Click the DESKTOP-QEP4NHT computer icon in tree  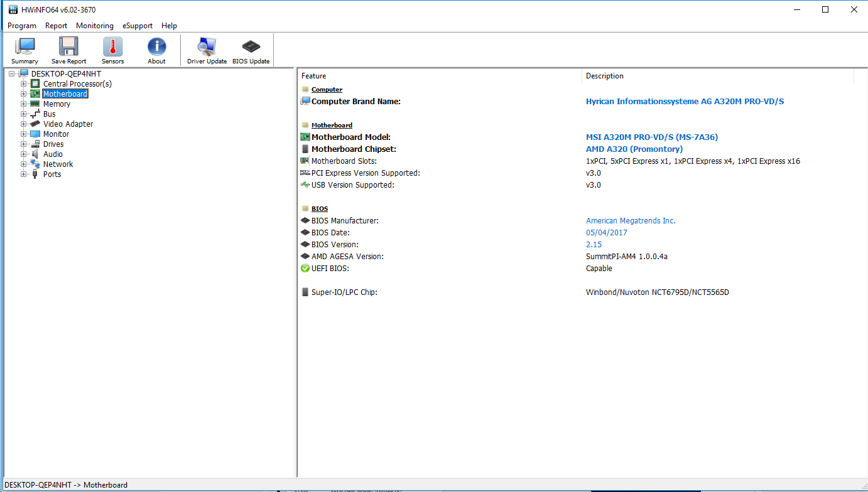coord(24,73)
